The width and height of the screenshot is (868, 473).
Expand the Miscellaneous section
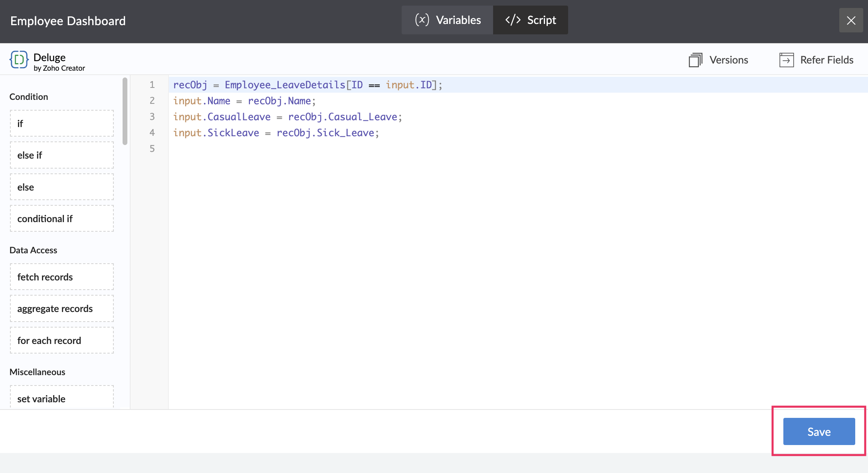pyautogui.click(x=37, y=371)
